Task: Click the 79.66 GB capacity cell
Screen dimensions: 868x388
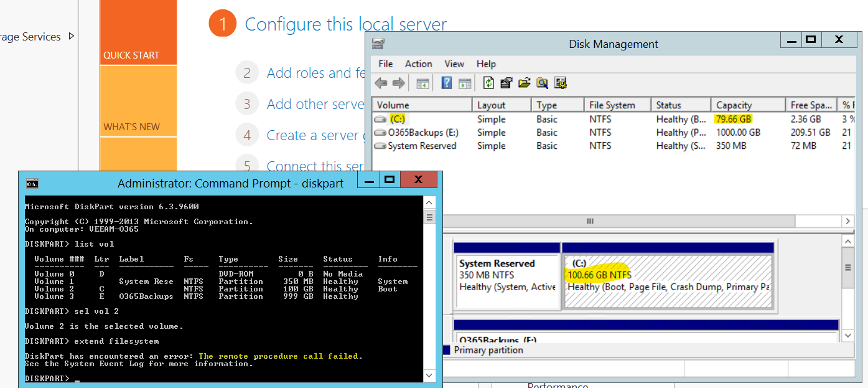Action: click(734, 119)
